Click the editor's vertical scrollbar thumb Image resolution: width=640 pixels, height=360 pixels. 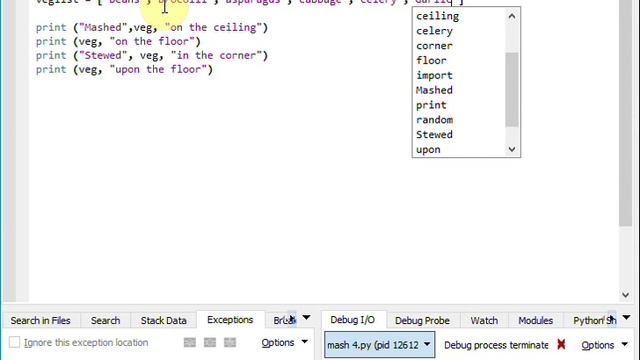(625, 112)
